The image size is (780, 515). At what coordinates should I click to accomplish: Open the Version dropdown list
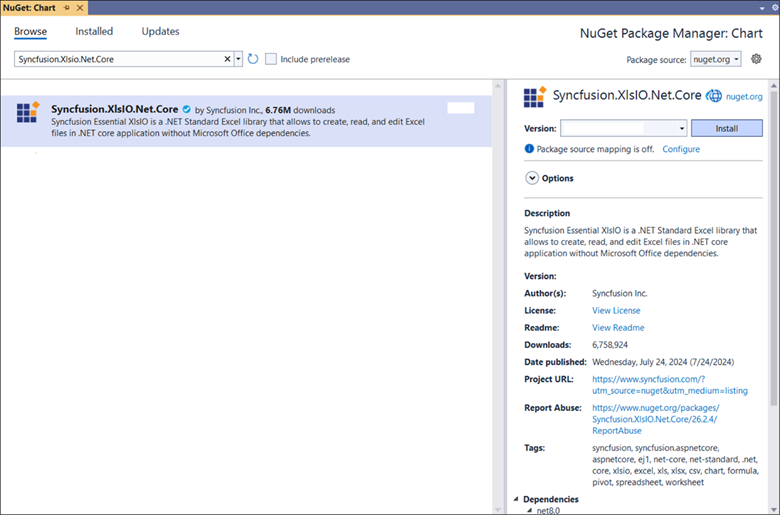coord(682,129)
